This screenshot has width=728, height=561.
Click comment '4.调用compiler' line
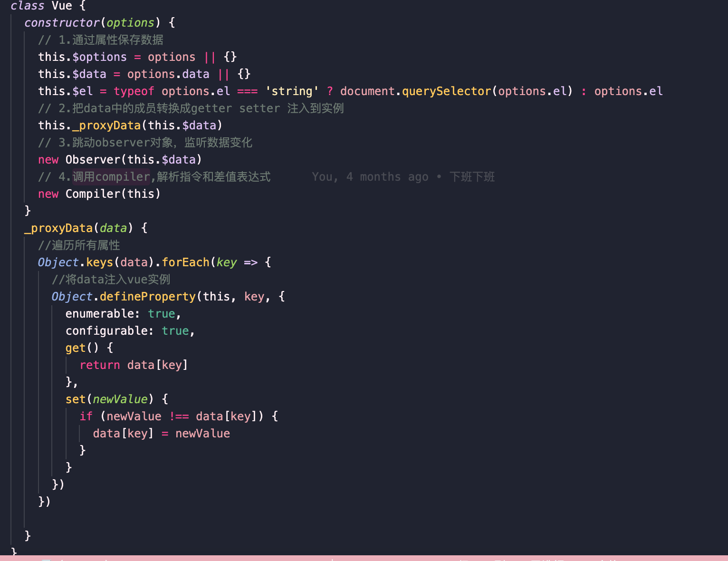coord(154,177)
